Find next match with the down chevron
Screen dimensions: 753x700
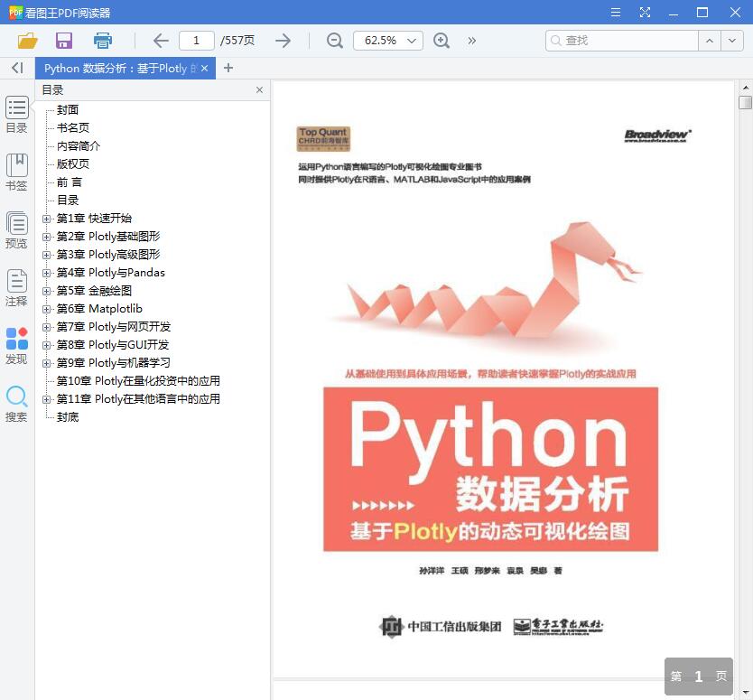point(732,41)
